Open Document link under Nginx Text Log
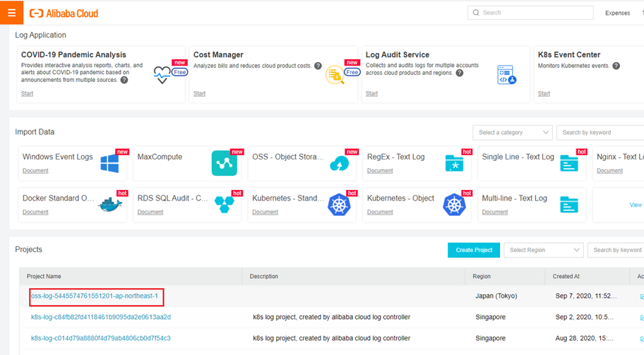The image size is (644, 355). click(609, 171)
